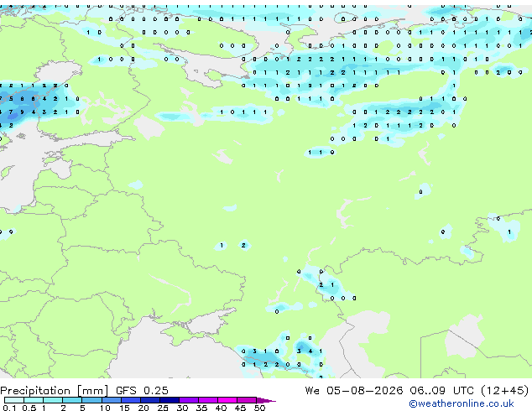Click the 0.1–0.5 mm palest legend swatch
Viewport: 532px width, 411px height.
(14, 400)
